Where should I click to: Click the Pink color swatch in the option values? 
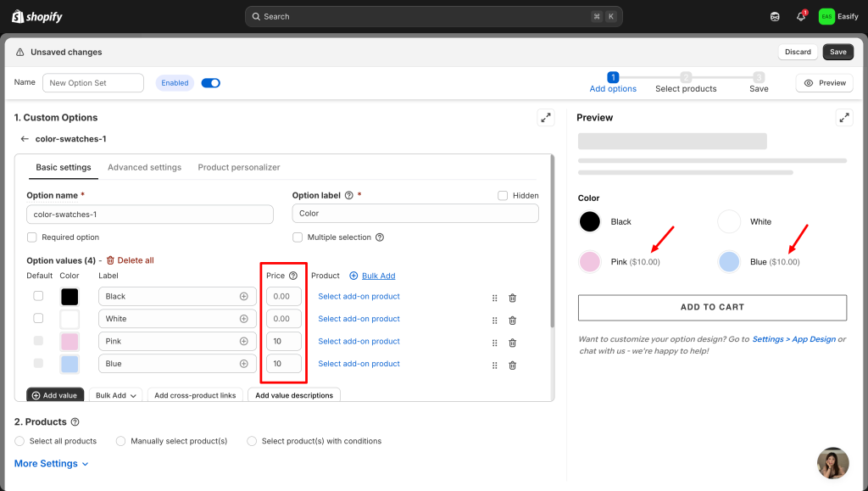pos(70,342)
